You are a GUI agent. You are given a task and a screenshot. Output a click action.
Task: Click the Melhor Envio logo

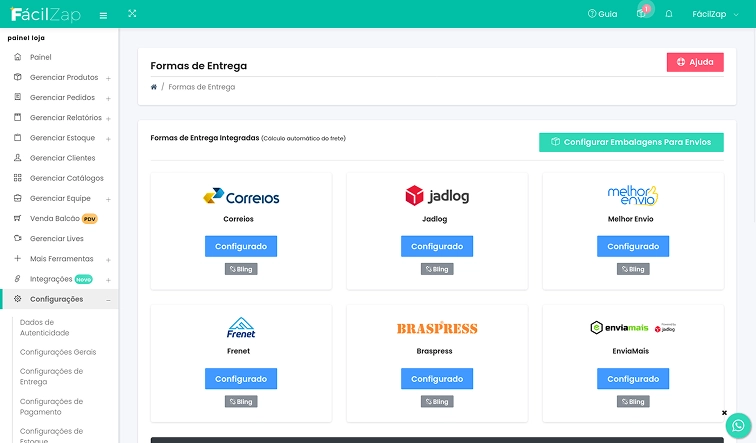[633, 195]
